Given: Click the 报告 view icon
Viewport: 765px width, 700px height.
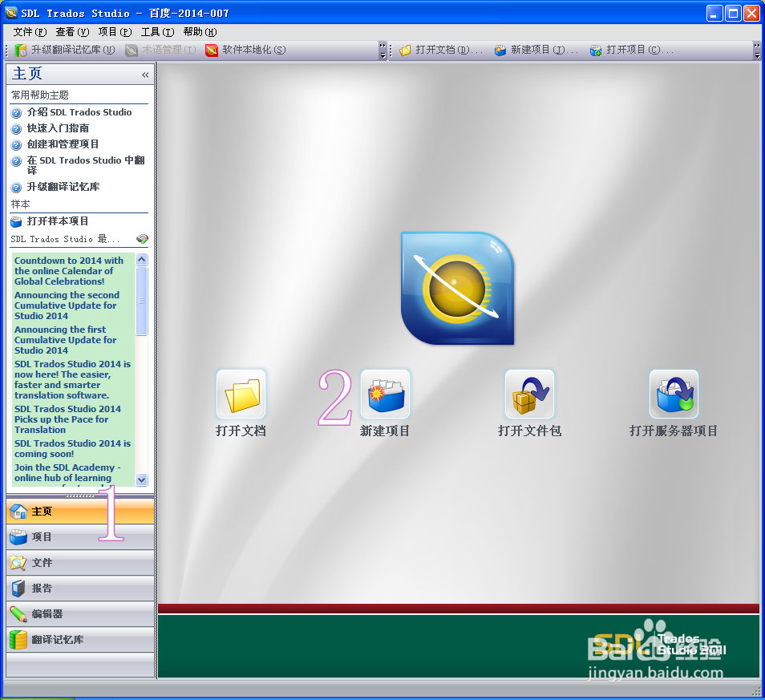Looking at the screenshot, I should [18, 589].
